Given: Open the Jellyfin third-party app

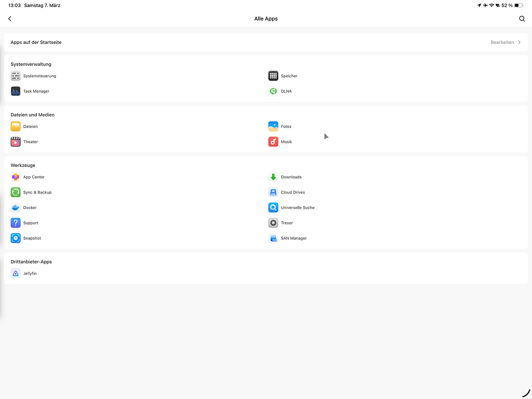Looking at the screenshot, I should [16, 273].
